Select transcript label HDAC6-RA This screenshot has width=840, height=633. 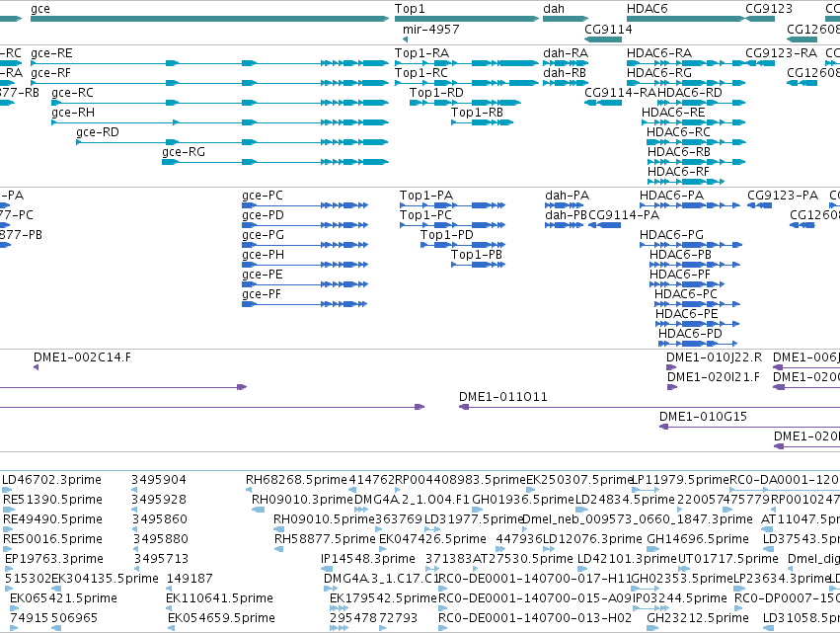(x=659, y=53)
